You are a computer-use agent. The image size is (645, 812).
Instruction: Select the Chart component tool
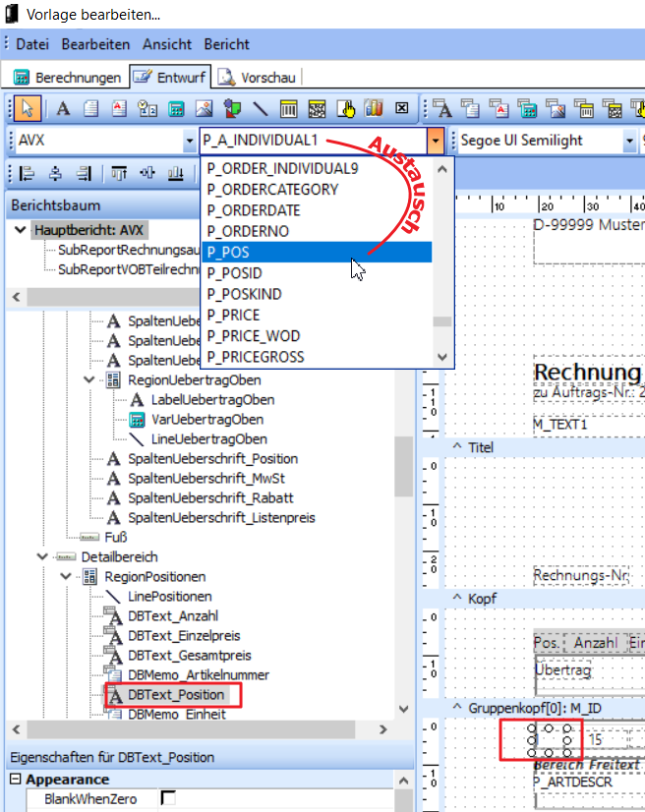click(374, 109)
